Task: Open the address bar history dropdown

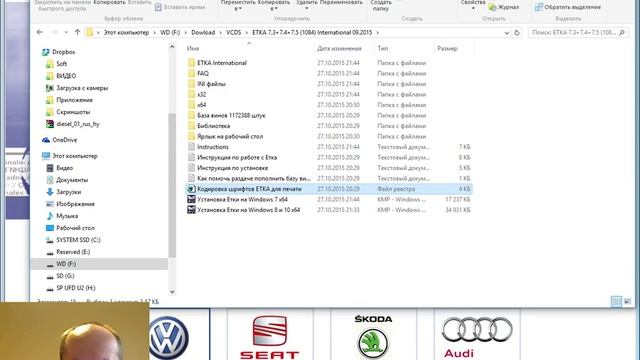Action: [x=507, y=33]
